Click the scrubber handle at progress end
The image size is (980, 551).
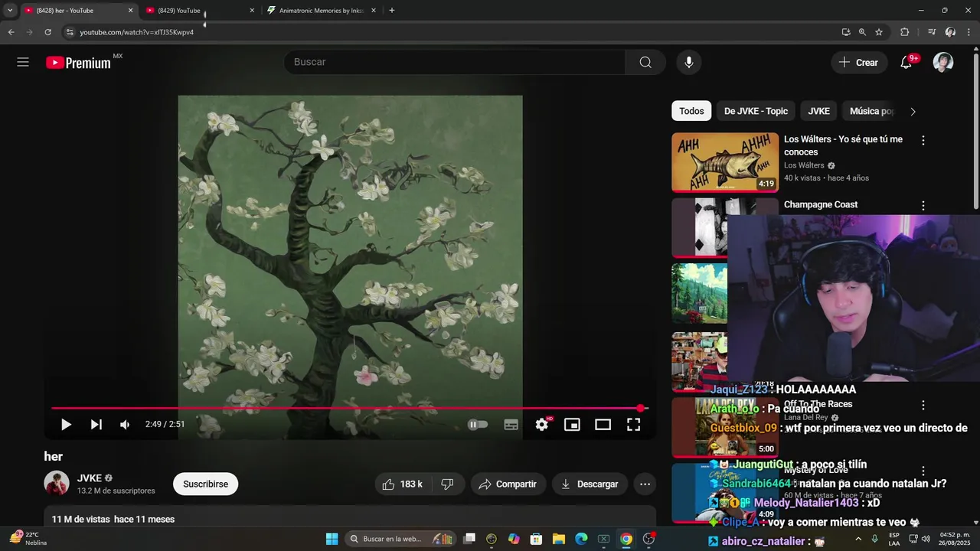[641, 409]
